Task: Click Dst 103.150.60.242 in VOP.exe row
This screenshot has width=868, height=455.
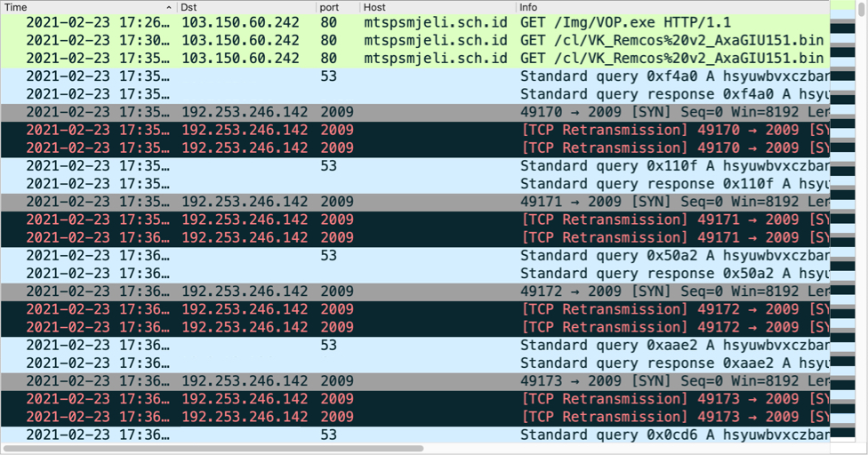Action: click(240, 23)
